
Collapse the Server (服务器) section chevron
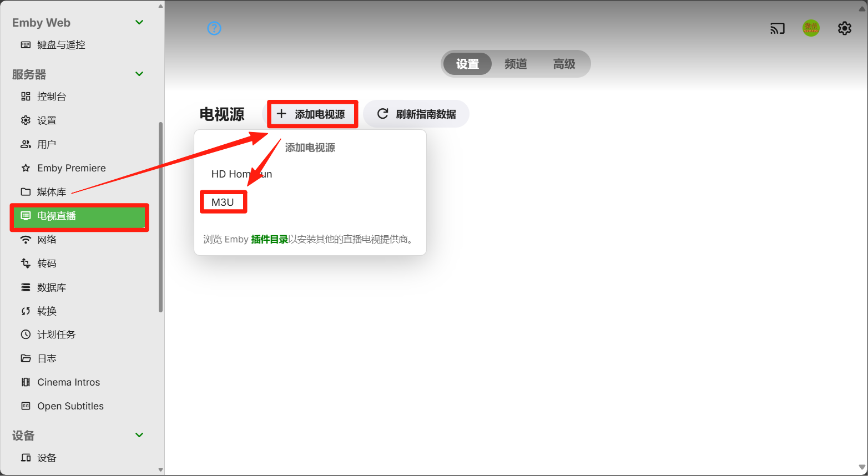pyautogui.click(x=139, y=74)
